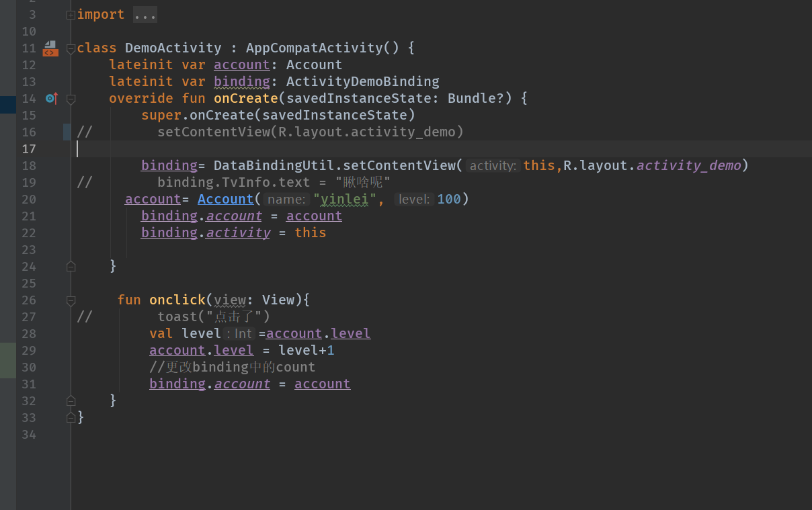Image resolution: width=812 pixels, height=510 pixels.
Task: Click the plus icon to expand folded imports
Action: [71, 13]
